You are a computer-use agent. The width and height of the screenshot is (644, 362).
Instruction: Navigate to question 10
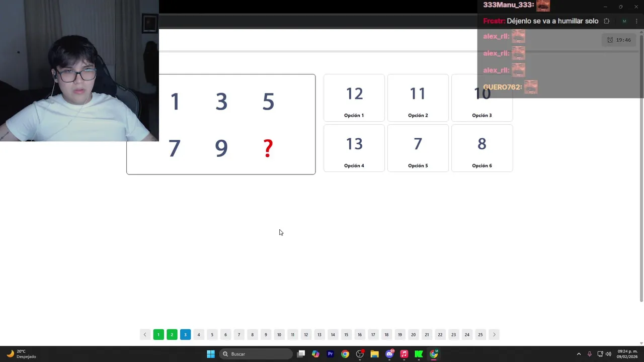pyautogui.click(x=279, y=334)
